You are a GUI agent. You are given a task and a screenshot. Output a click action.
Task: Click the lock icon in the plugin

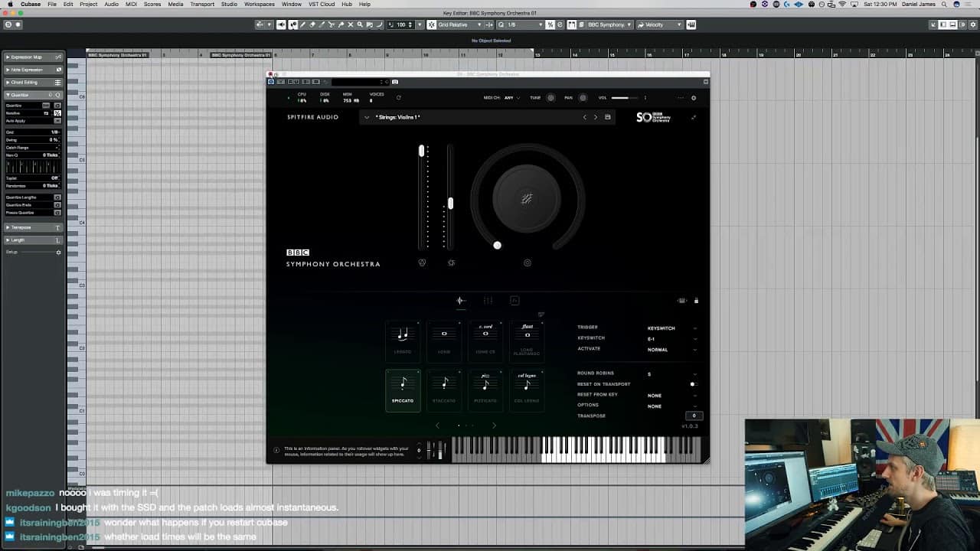[x=696, y=301]
